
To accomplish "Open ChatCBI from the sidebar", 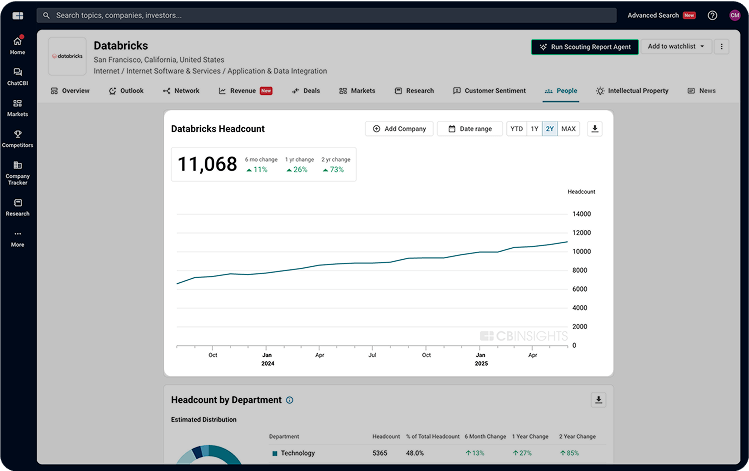I will point(17,76).
